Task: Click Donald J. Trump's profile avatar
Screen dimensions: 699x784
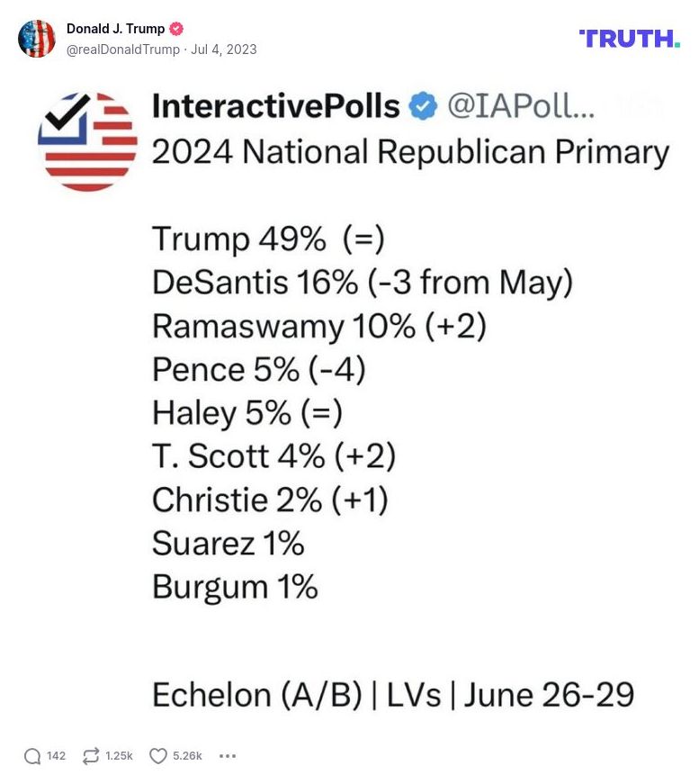Action: [37, 38]
